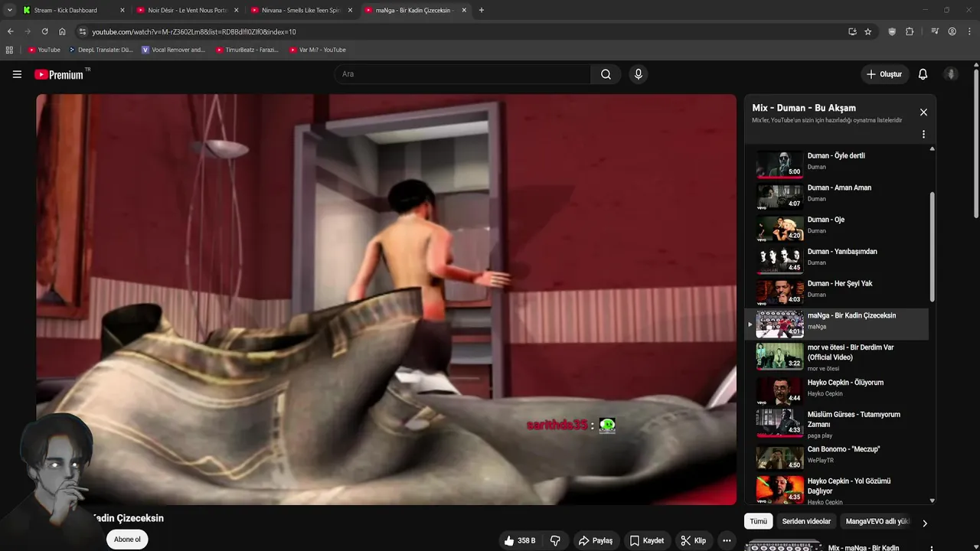
Task: Open browser three-dot main menu
Action: (969, 31)
